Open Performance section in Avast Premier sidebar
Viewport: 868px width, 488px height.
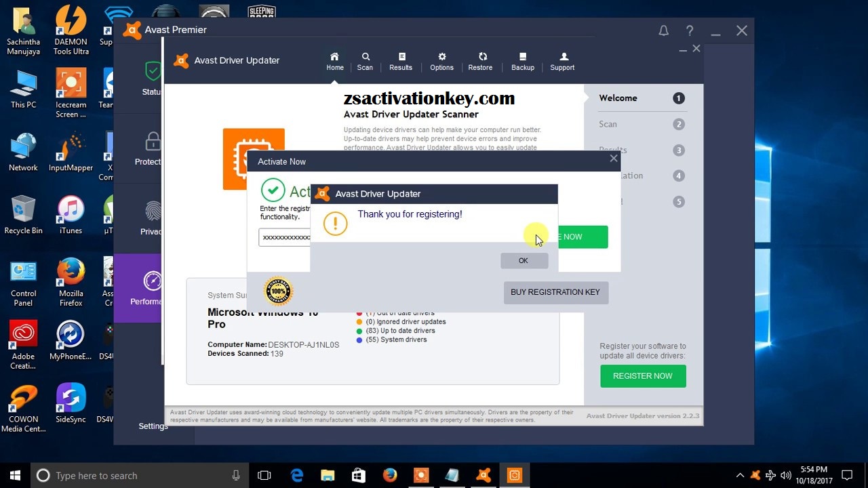pyautogui.click(x=138, y=289)
